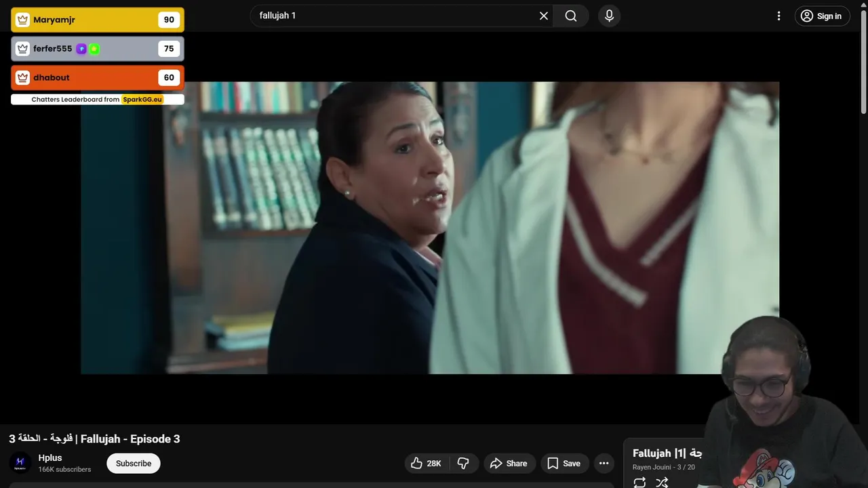This screenshot has width=868, height=488.
Task: Click the 166K subscribers count
Action: (x=64, y=470)
